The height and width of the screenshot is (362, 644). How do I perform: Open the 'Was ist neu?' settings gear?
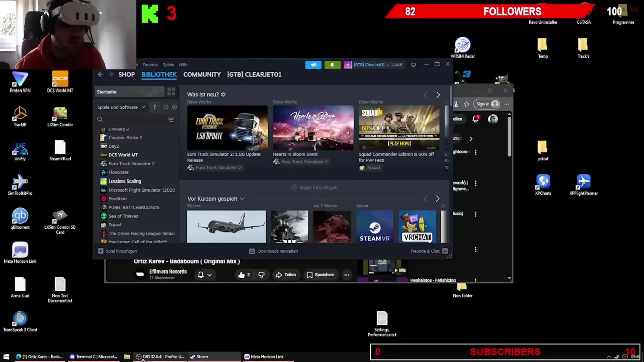[223, 94]
